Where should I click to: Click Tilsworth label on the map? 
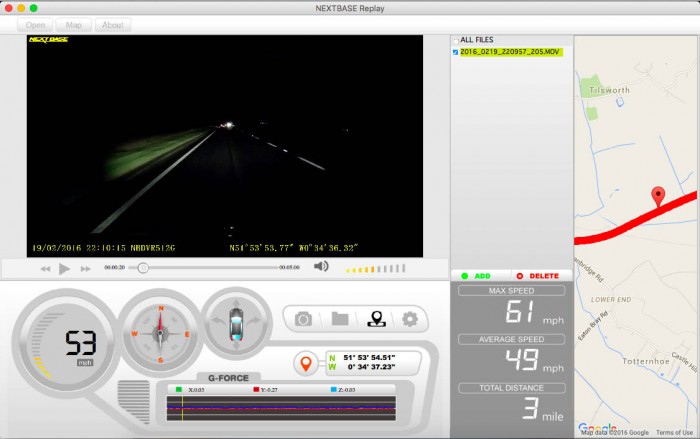click(x=609, y=90)
